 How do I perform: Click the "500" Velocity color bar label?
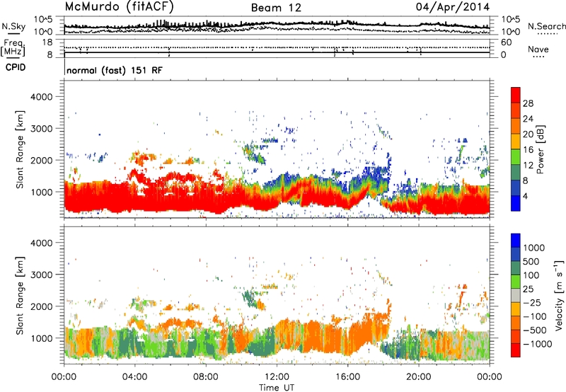point(531,262)
